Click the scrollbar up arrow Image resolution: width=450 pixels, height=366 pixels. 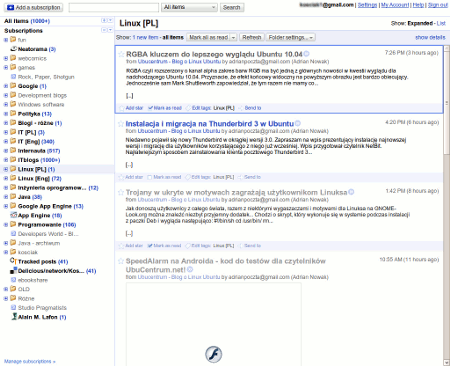coord(446,48)
